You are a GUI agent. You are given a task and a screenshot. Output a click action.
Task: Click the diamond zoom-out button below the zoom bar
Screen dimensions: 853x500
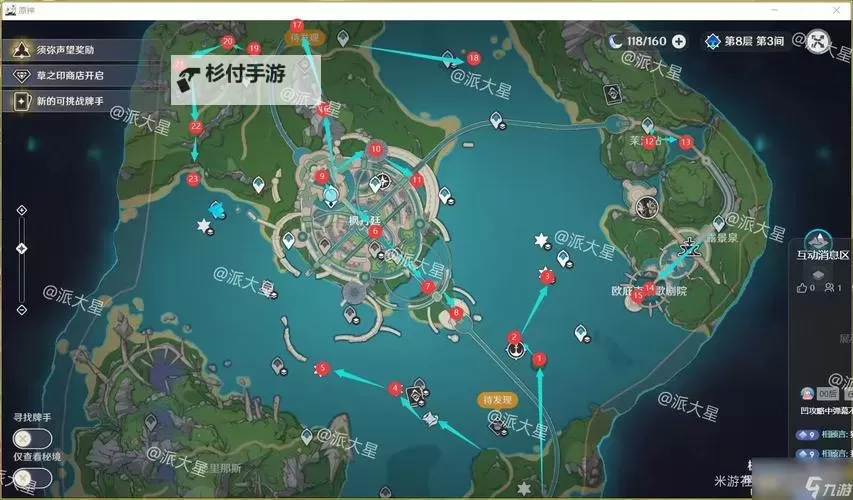(x=22, y=310)
